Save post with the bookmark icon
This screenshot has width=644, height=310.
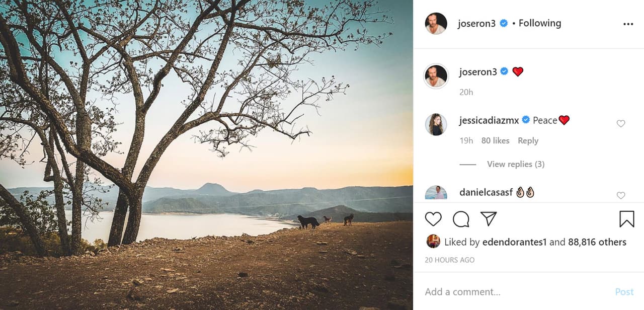pos(626,219)
